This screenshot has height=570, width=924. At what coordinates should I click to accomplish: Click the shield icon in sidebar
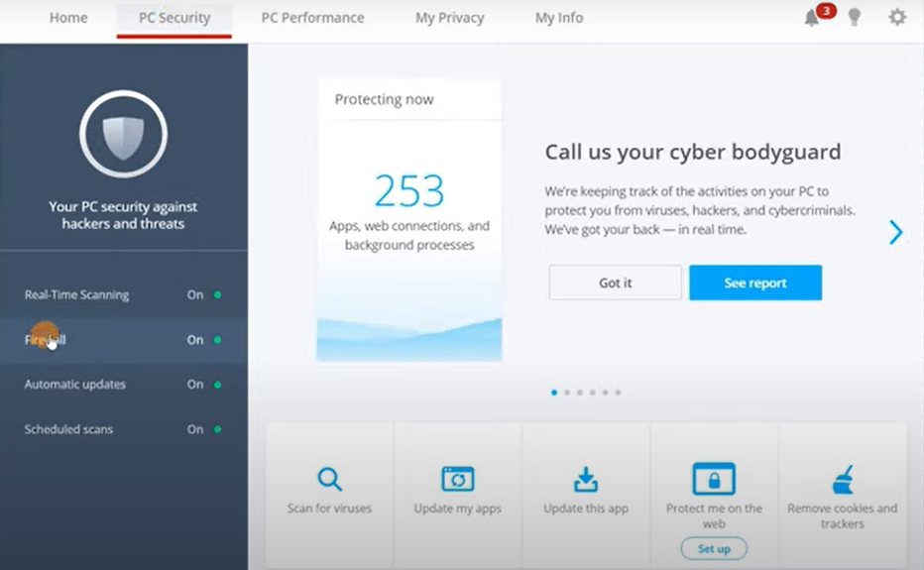click(123, 134)
